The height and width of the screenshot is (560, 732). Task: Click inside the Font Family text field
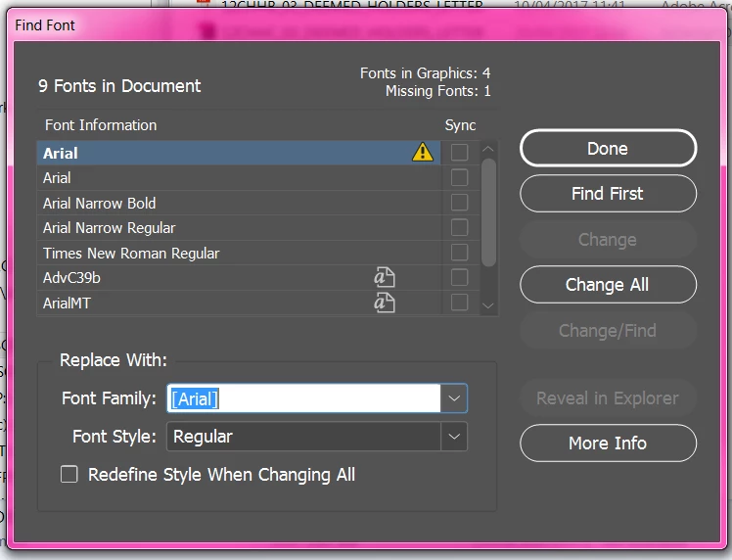pyautogui.click(x=303, y=398)
